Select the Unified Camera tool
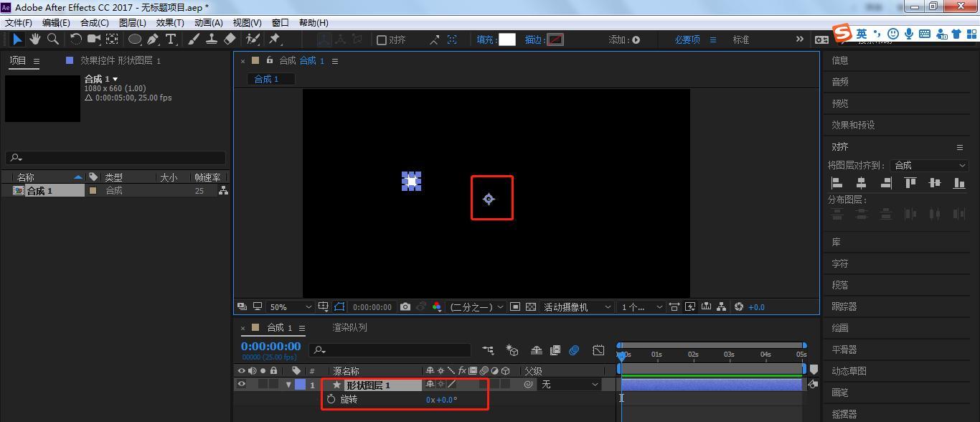Image resolution: width=980 pixels, height=422 pixels. pos(93,39)
